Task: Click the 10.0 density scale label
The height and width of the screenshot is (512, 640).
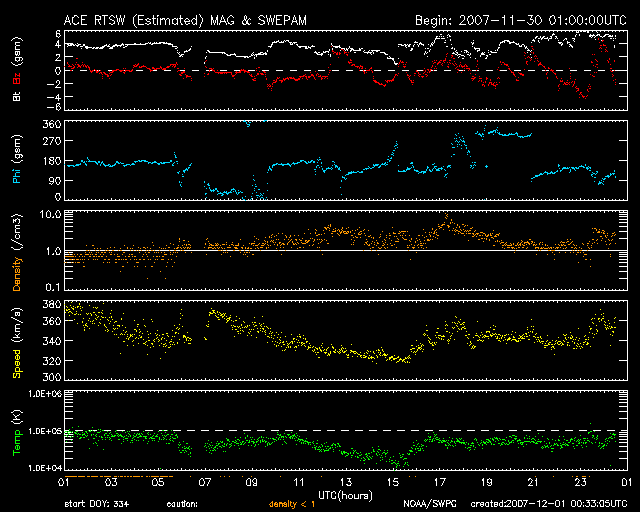Action: (50, 214)
